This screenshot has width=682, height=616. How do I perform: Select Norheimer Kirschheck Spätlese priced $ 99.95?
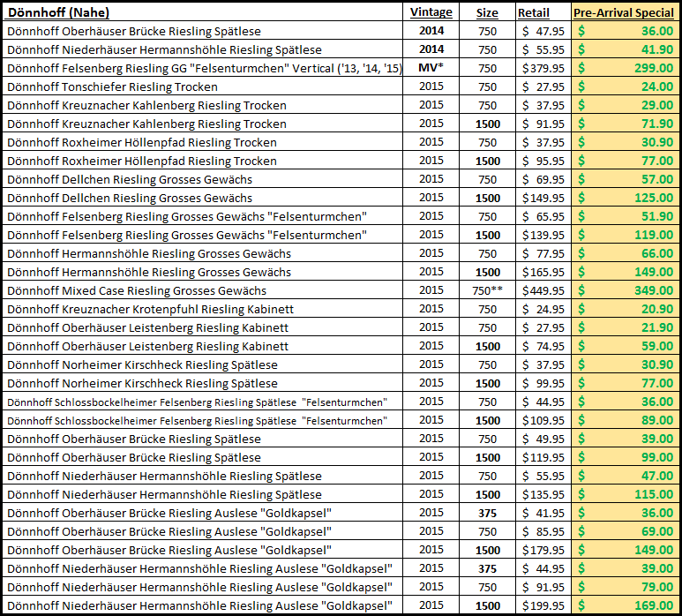(x=142, y=384)
